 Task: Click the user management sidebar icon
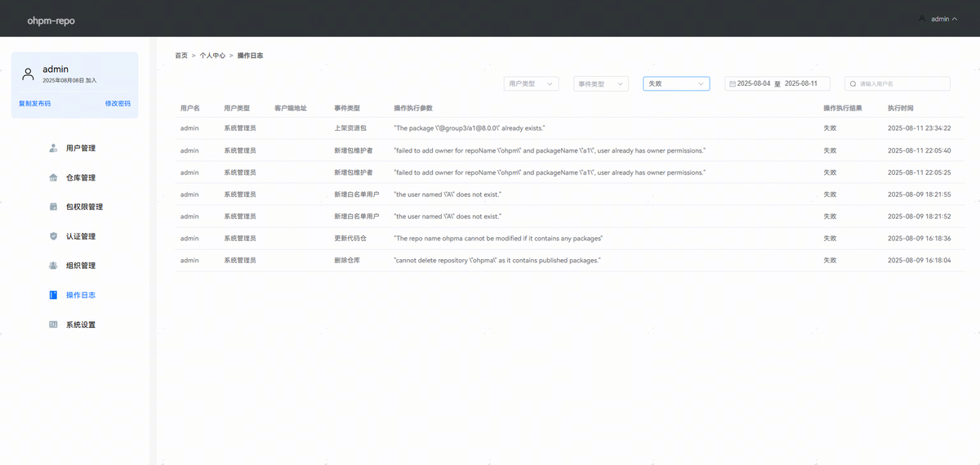click(53, 148)
